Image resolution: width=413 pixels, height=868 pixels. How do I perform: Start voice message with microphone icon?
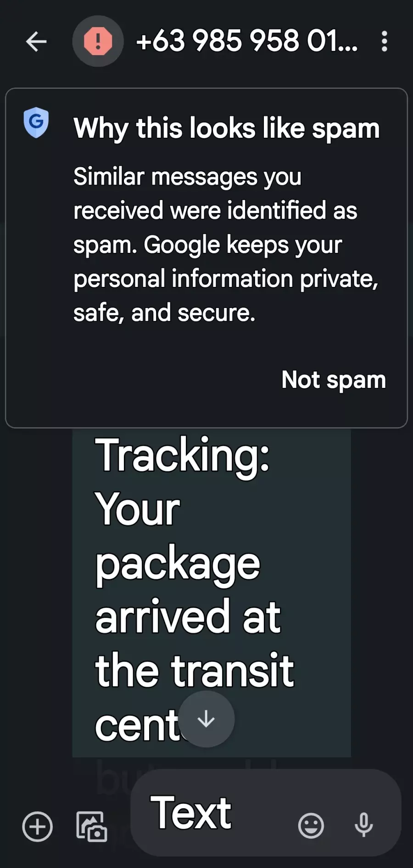364,825
